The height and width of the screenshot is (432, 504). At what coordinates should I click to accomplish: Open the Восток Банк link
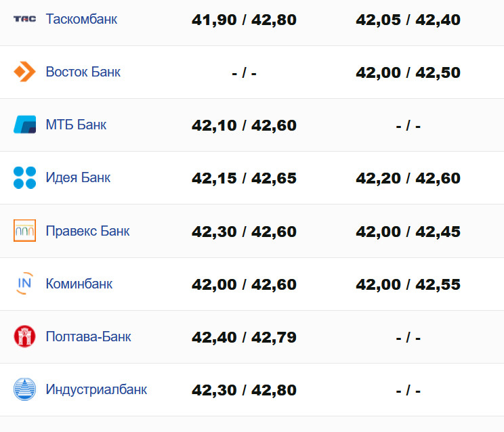[x=83, y=72]
